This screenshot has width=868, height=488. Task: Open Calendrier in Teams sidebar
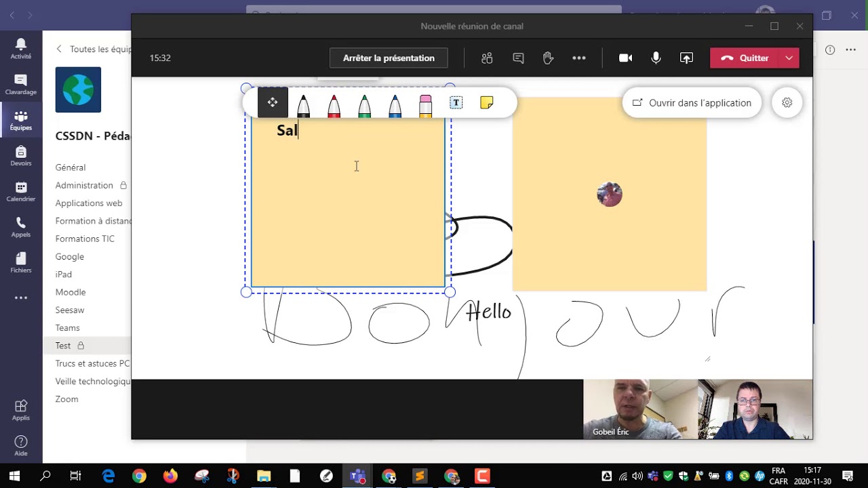pyautogui.click(x=21, y=192)
